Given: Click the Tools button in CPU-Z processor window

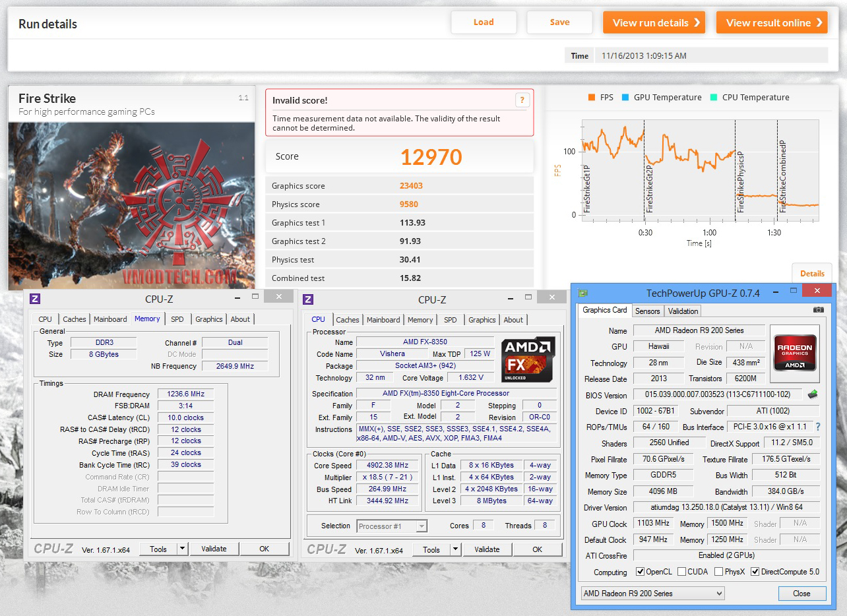Looking at the screenshot, I should (x=431, y=549).
